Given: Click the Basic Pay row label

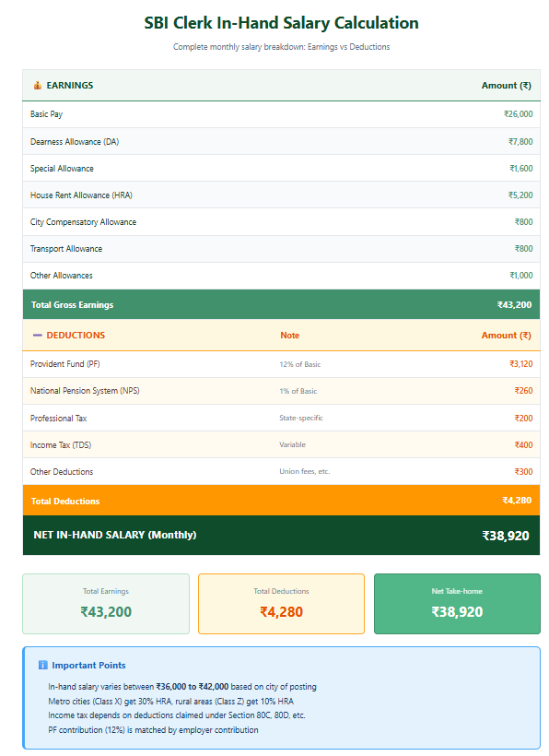Looking at the screenshot, I should point(46,114).
